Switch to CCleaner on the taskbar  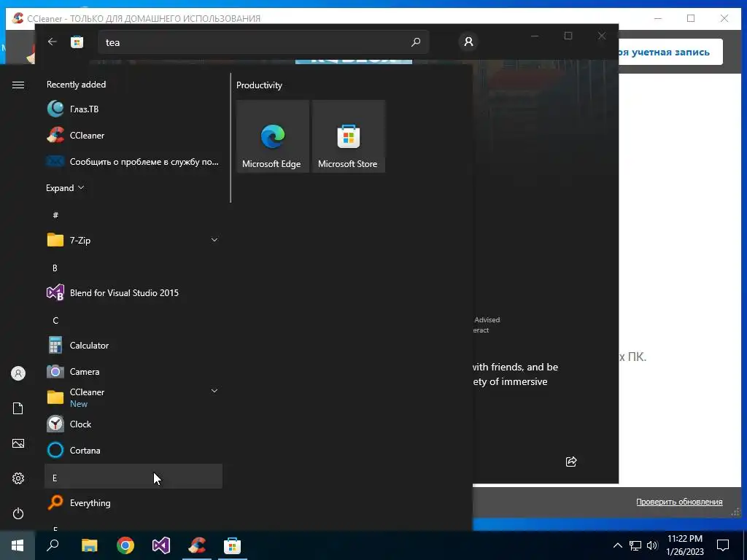(x=197, y=545)
